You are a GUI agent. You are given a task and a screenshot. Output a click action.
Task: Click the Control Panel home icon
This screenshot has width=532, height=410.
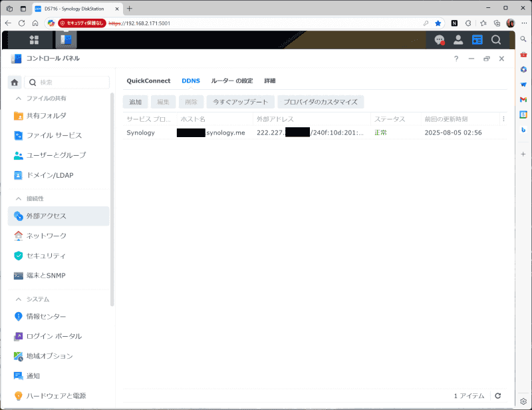tap(15, 81)
